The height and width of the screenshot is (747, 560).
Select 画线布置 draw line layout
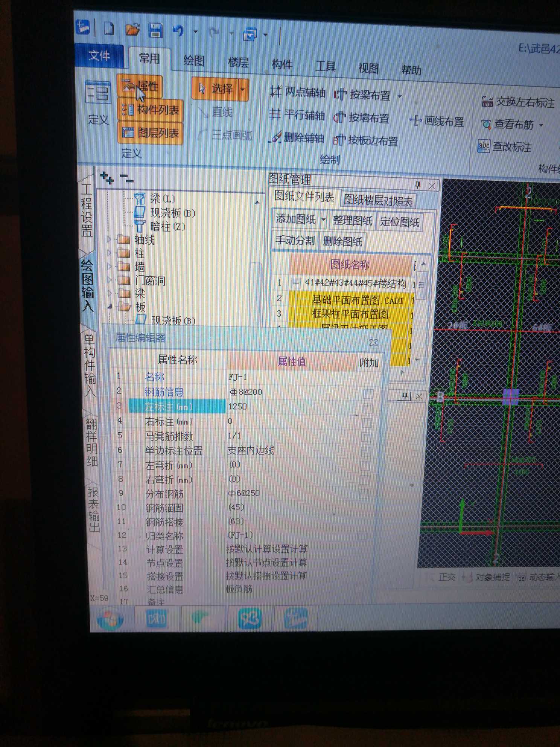tap(437, 121)
